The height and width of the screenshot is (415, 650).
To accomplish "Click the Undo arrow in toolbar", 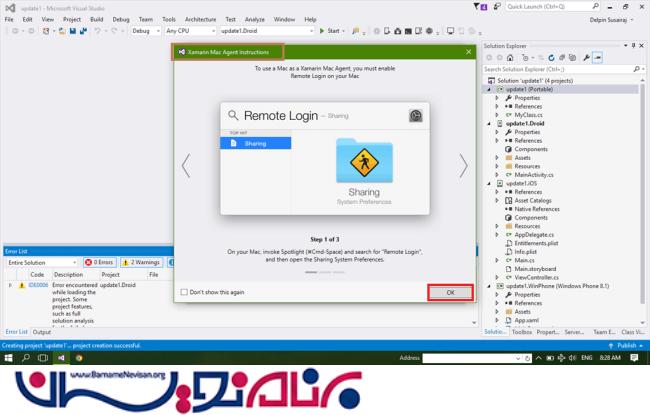I will point(98,31).
